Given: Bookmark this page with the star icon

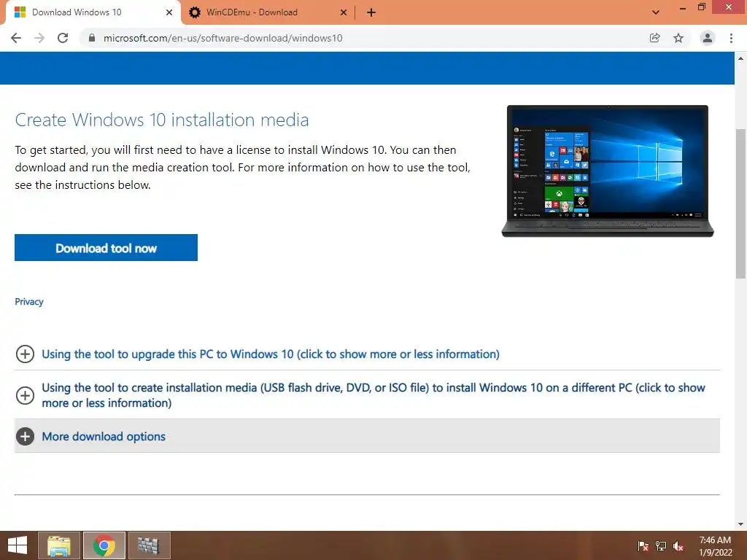Looking at the screenshot, I should [x=678, y=38].
